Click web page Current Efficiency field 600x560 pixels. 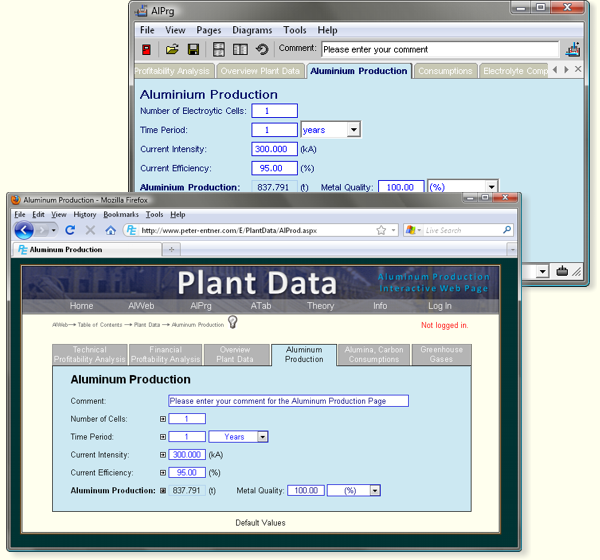click(187, 473)
